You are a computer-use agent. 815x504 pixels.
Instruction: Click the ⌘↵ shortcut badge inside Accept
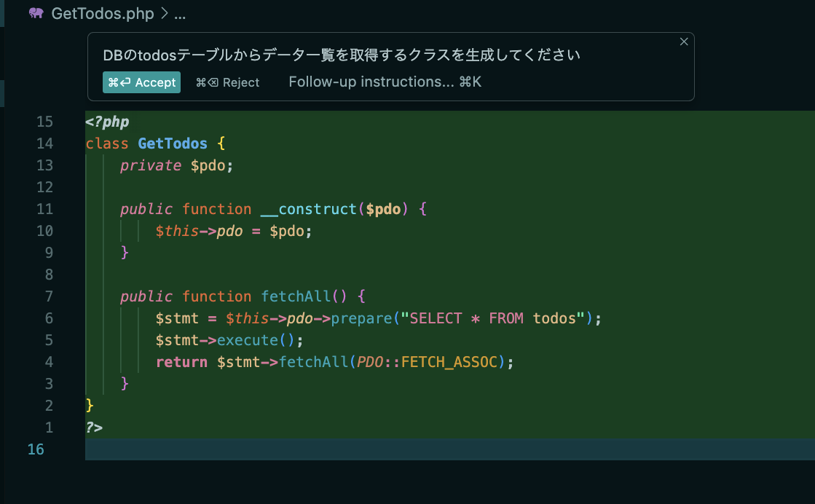point(120,82)
